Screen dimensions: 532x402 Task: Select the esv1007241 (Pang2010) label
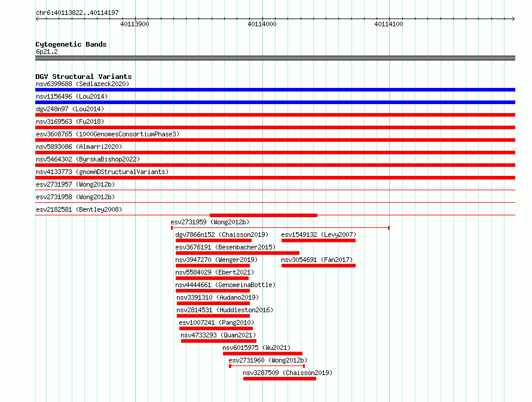(x=216, y=322)
